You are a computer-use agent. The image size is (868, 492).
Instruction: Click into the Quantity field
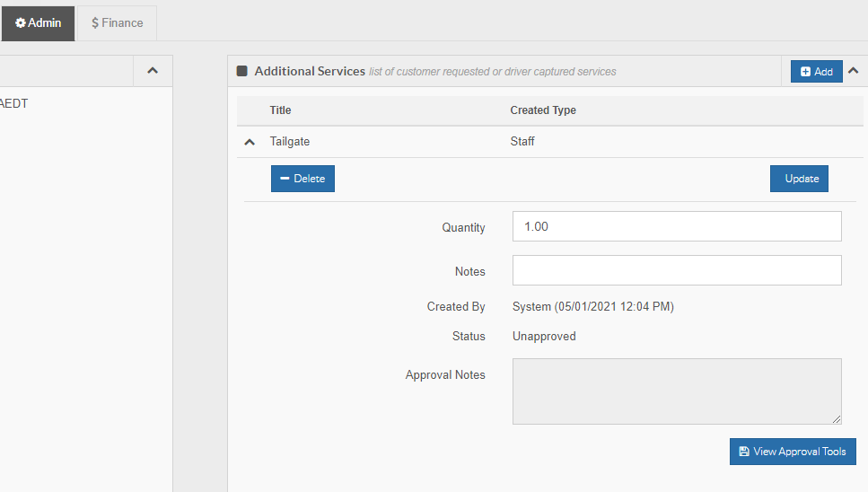[x=676, y=226]
